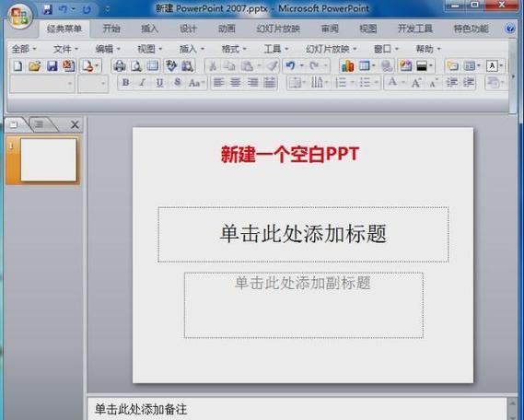Toggle Justify alignment
The height and width of the screenshot is (420, 524).
click(270, 83)
